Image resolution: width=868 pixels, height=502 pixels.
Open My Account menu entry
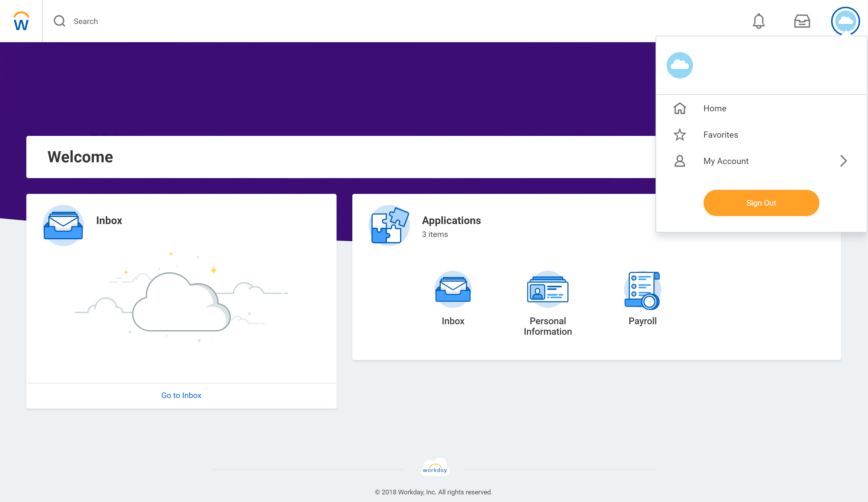coord(761,161)
